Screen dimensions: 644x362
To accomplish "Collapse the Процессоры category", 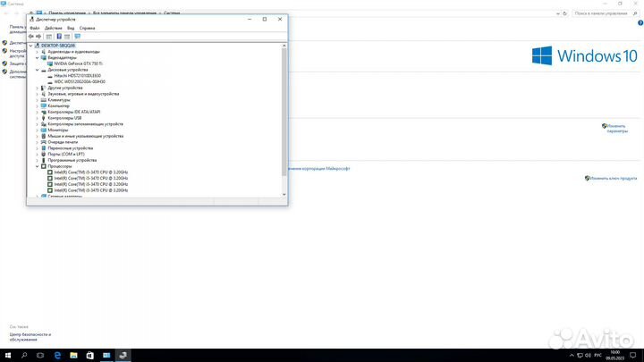I will click(37, 166).
